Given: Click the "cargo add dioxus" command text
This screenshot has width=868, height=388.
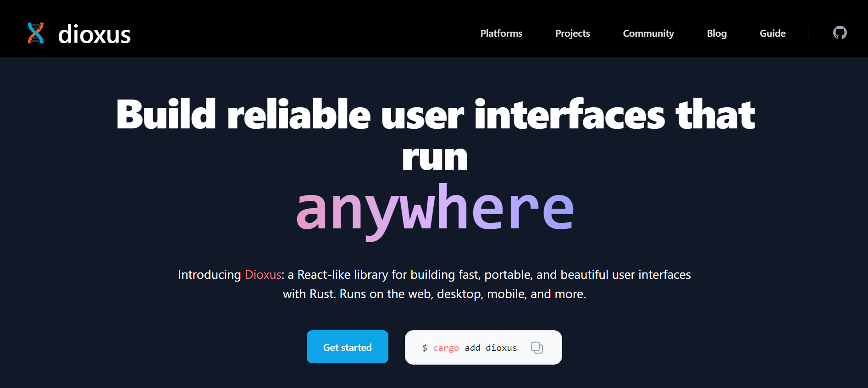Looking at the screenshot, I should click(x=475, y=348).
